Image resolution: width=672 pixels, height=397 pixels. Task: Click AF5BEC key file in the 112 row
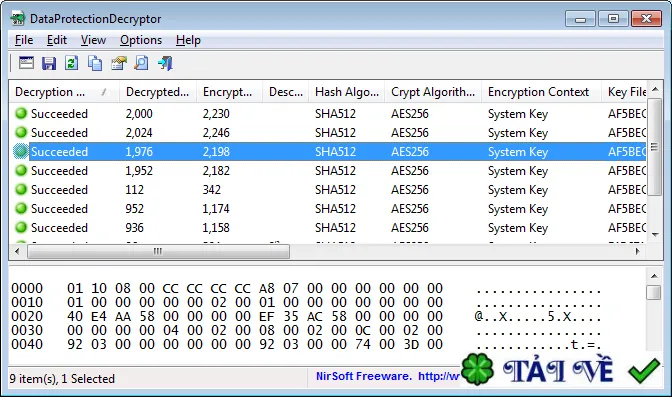tap(627, 189)
